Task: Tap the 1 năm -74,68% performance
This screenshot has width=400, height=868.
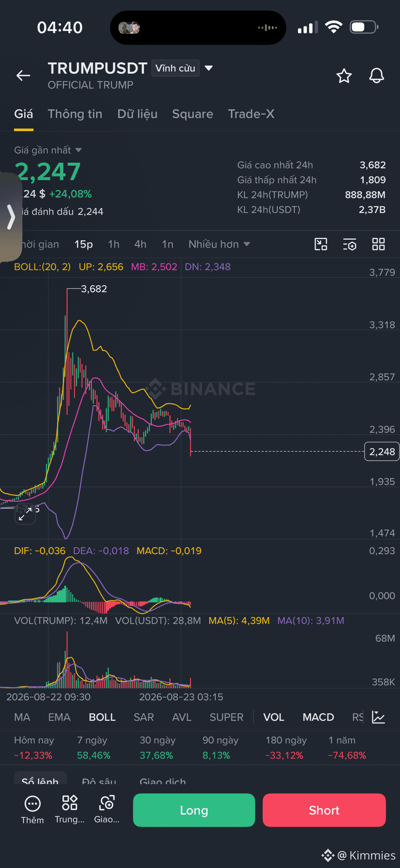Action: 347,748
